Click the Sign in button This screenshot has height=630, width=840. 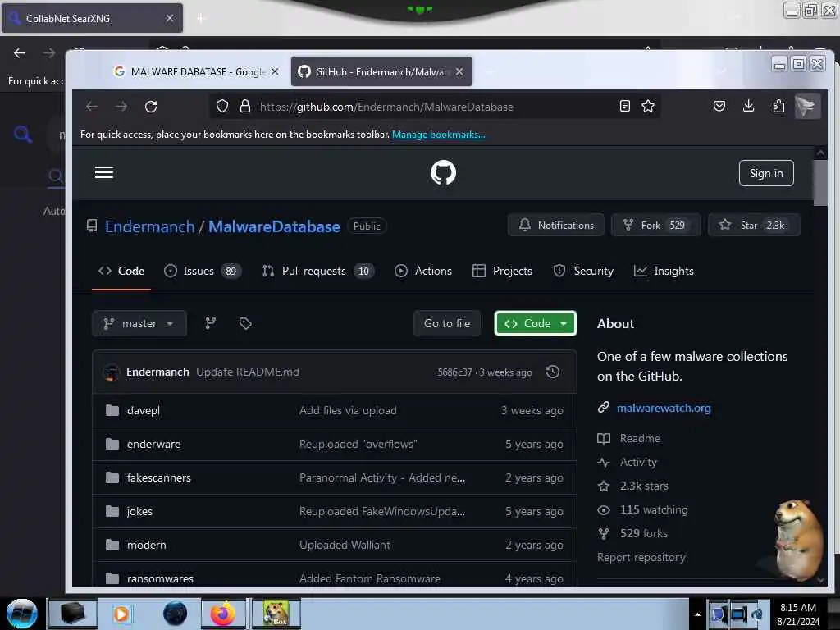[x=766, y=173]
